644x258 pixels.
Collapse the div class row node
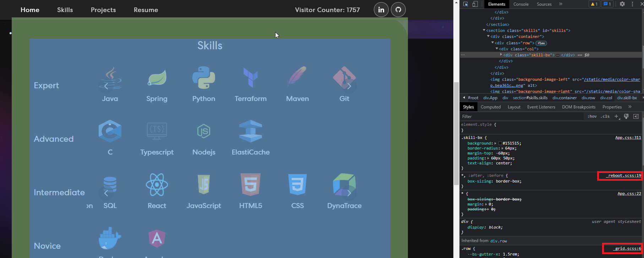(x=492, y=43)
